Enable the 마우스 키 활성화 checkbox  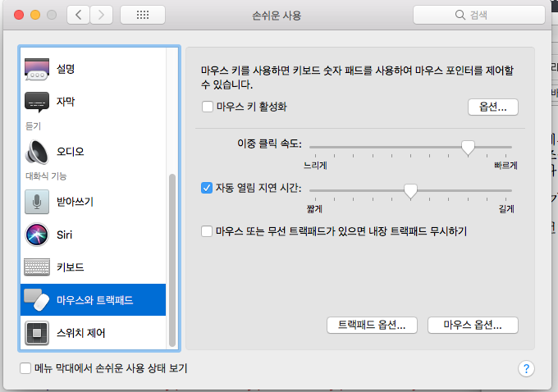(x=208, y=107)
